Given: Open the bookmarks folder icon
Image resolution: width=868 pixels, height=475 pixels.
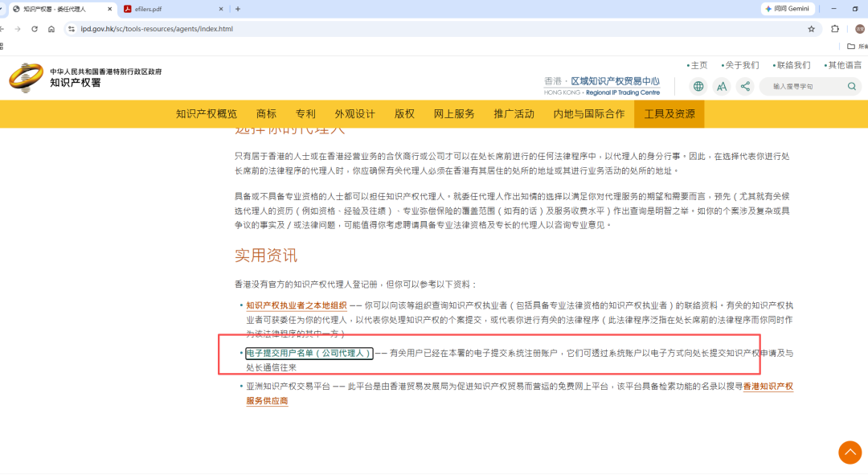Looking at the screenshot, I should 851,47.
